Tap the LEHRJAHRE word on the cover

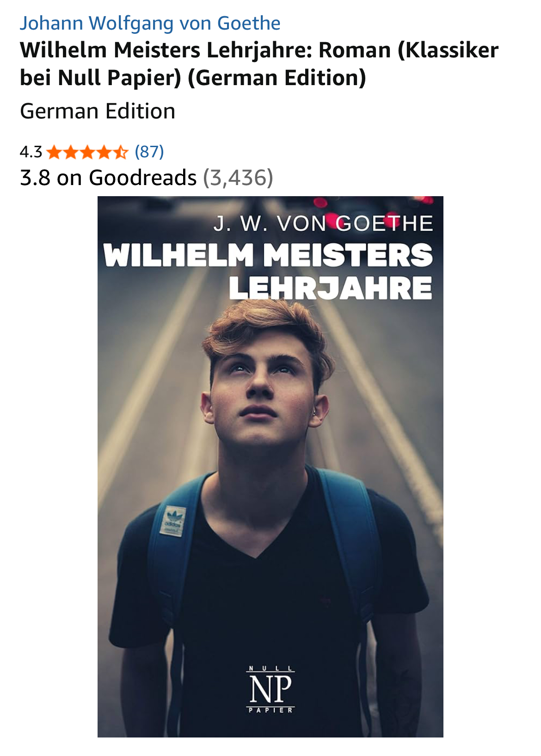[331, 288]
